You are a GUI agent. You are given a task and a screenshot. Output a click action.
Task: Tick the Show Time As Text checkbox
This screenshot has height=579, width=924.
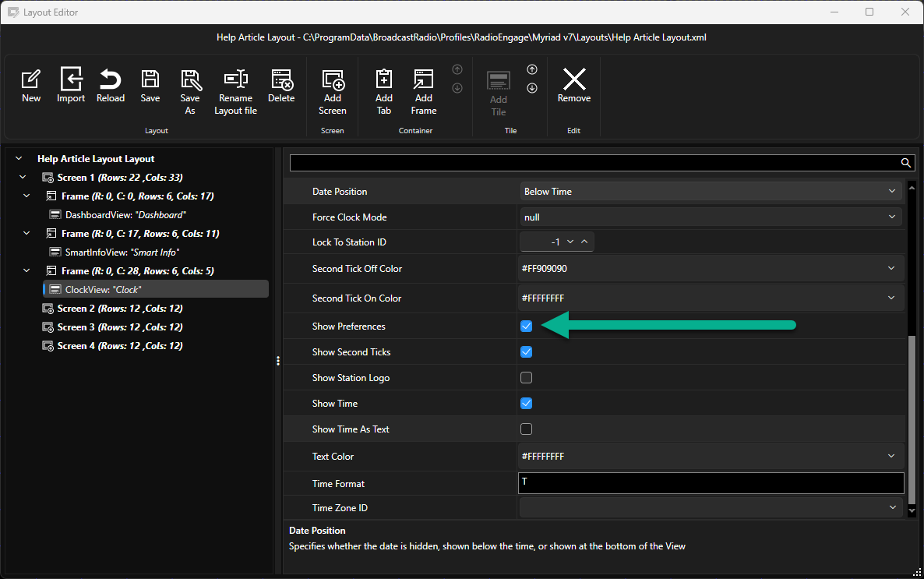526,429
